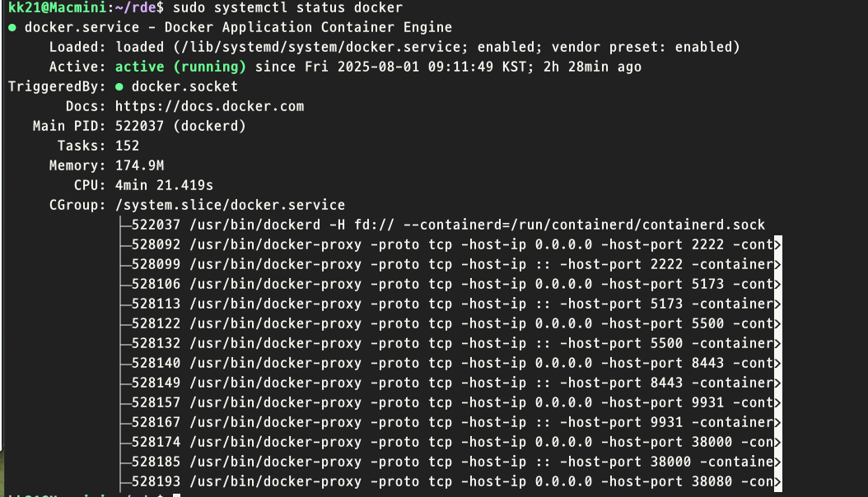Click the truncation arrow on the 528193 line

pyautogui.click(x=777, y=481)
